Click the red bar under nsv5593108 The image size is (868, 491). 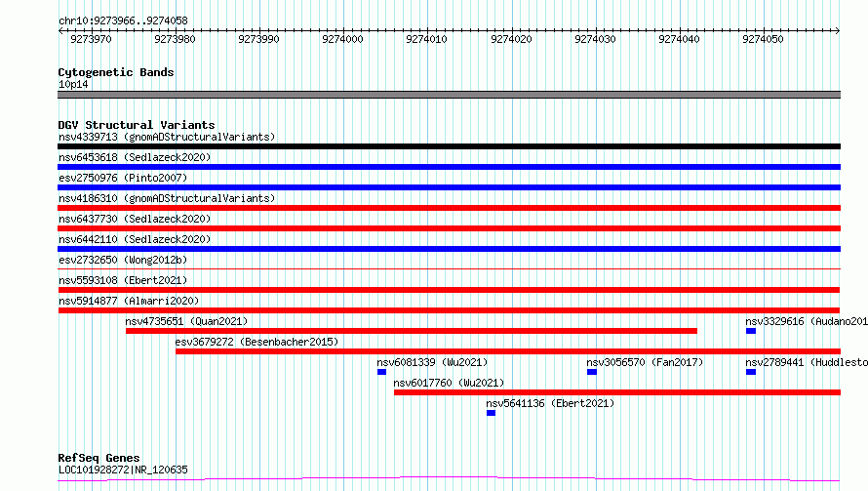[x=449, y=290]
